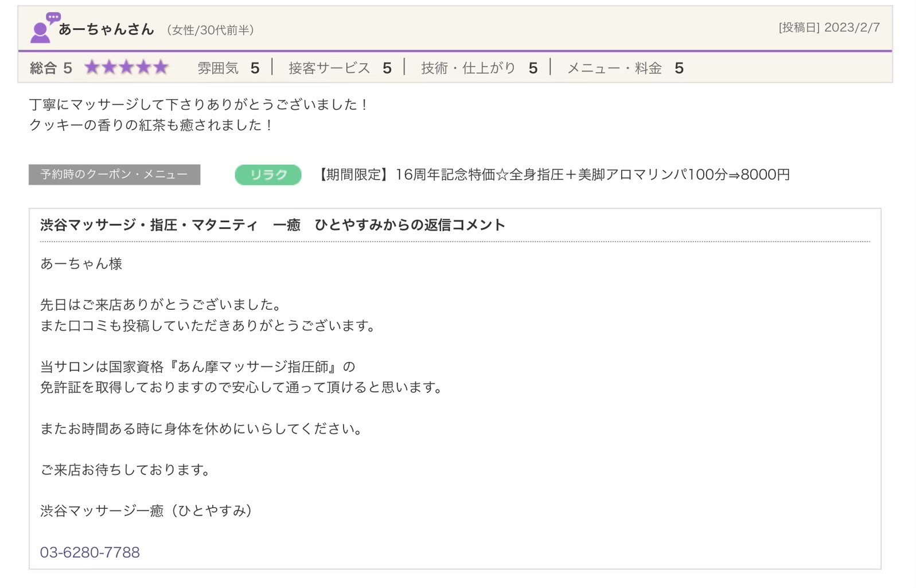The width and height of the screenshot is (916, 588).
Task: Click line ご来店お待ちしております
Action: (126, 470)
